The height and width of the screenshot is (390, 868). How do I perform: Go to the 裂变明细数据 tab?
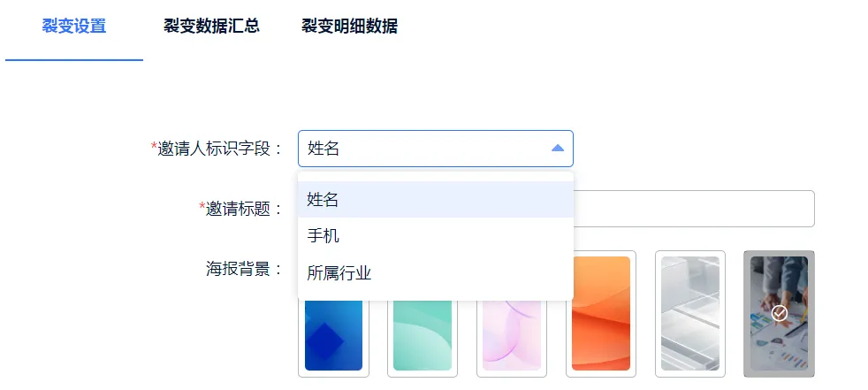tap(349, 27)
